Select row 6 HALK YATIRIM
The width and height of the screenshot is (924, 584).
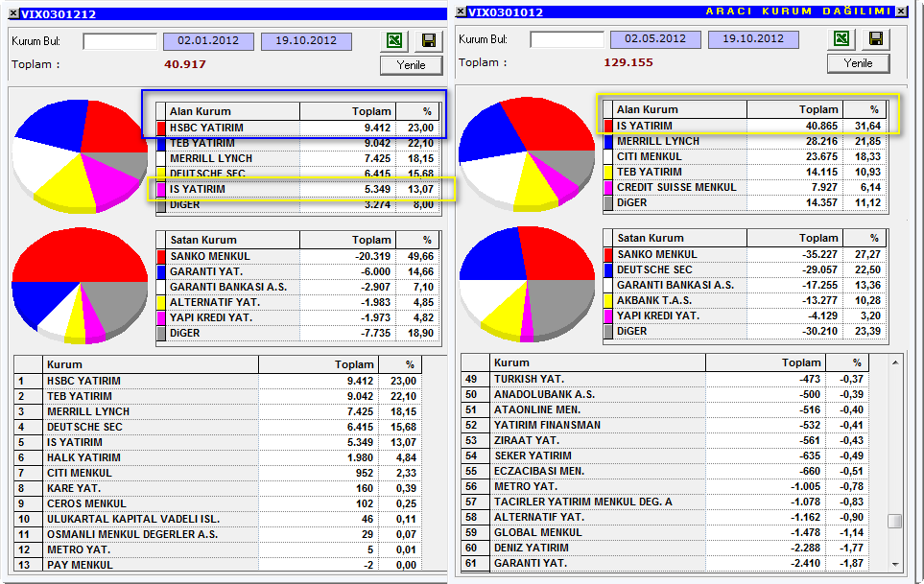tap(218, 457)
